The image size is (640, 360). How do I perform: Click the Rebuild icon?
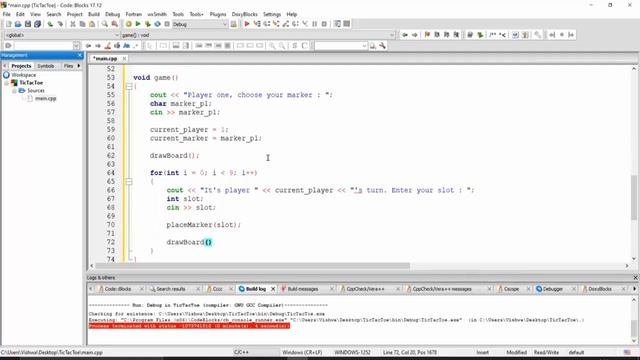point(157,24)
